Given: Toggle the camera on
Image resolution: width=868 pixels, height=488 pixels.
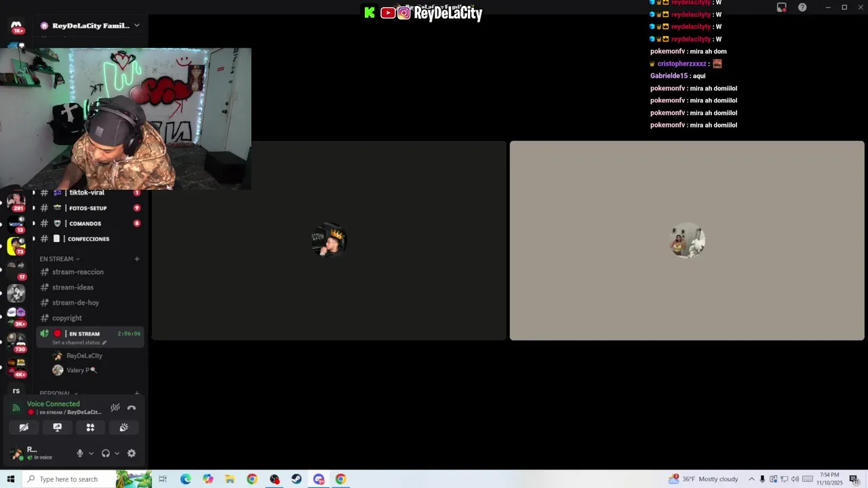Looking at the screenshot, I should (x=24, y=428).
